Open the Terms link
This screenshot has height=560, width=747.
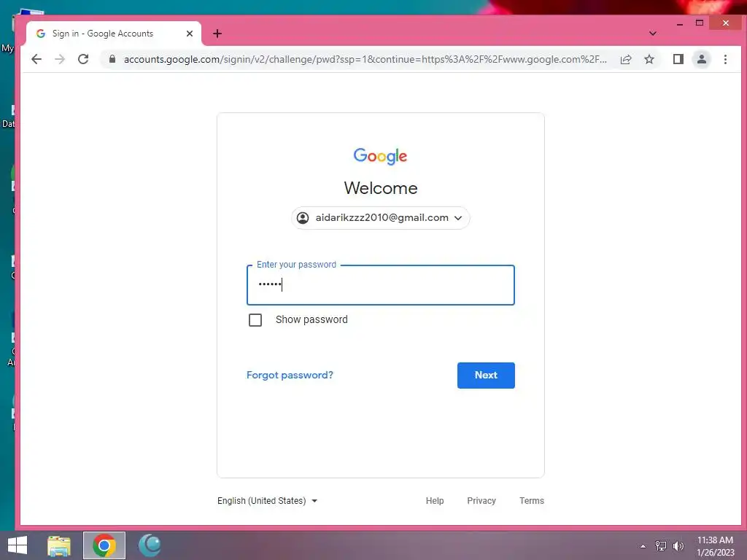pyautogui.click(x=532, y=501)
